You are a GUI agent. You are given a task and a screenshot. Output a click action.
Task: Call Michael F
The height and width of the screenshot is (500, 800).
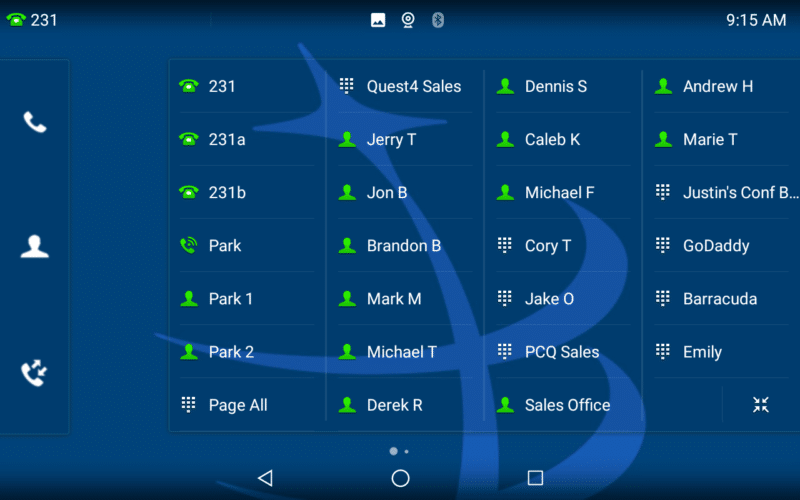(563, 192)
